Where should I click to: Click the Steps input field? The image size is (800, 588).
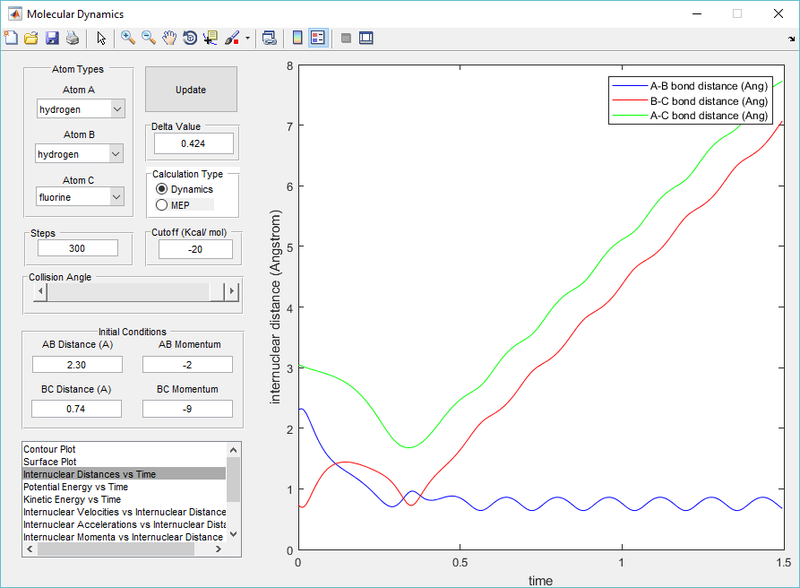[x=76, y=248]
